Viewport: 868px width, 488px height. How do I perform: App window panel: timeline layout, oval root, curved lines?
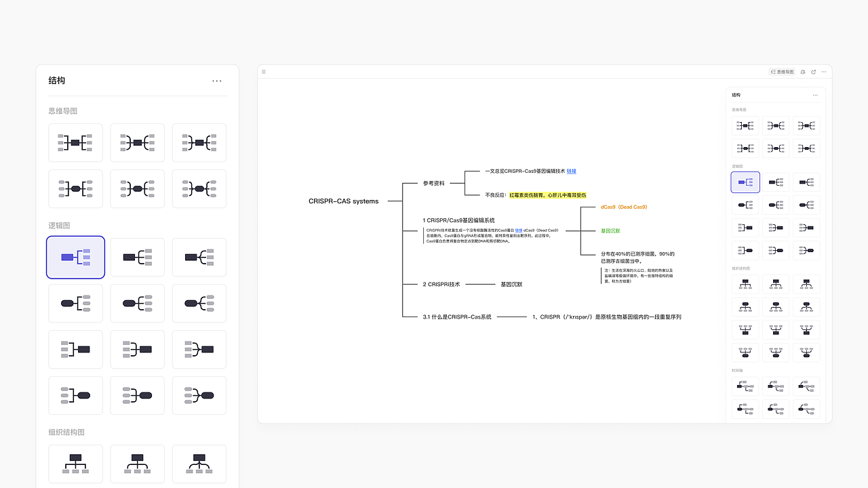point(806,409)
